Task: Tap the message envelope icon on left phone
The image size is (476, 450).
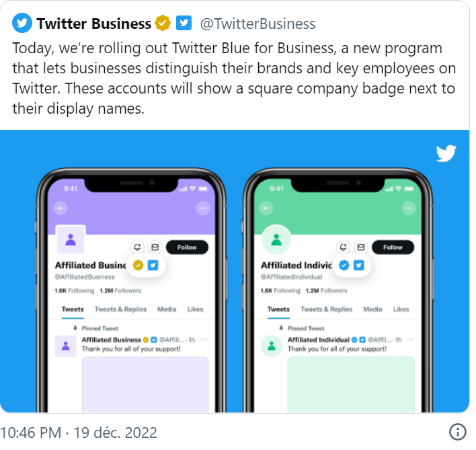Action: coord(155,248)
